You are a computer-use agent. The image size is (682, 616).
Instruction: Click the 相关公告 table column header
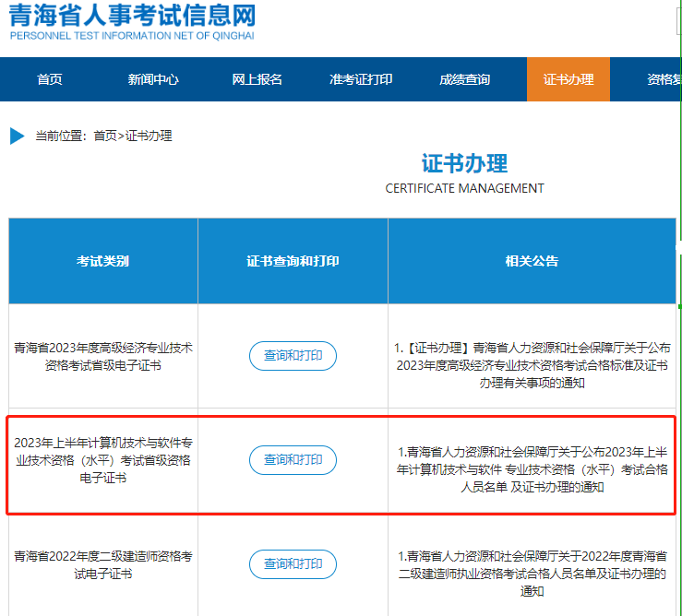pos(532,261)
